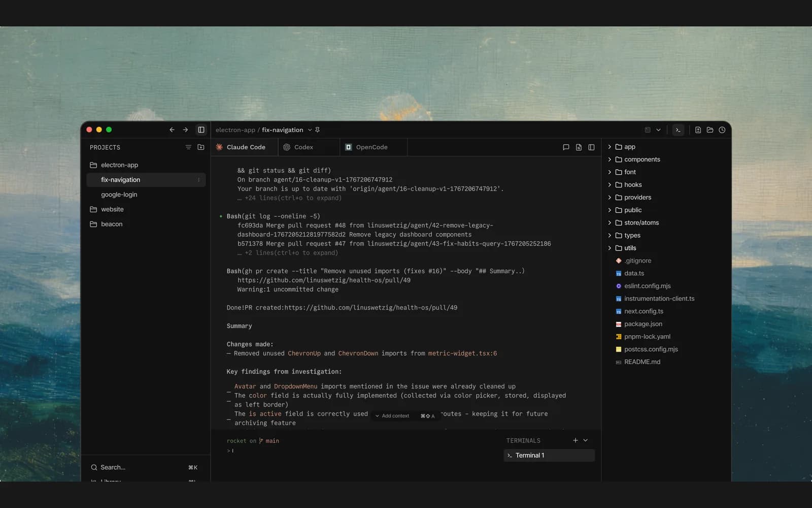Open the pull/49 link after Done!PR created

point(371,308)
